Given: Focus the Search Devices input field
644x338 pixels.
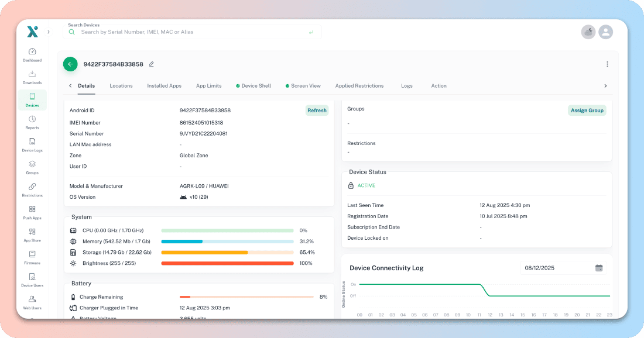Looking at the screenshot, I should (192, 32).
